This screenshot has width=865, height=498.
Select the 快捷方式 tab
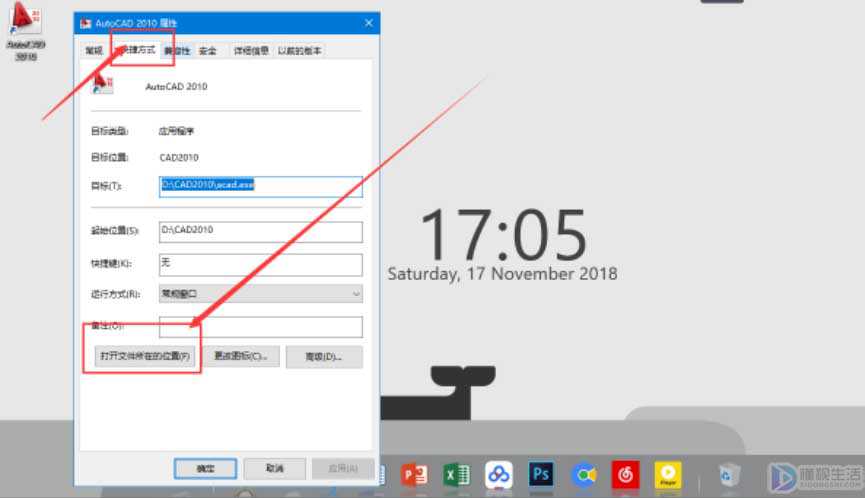pos(136,50)
